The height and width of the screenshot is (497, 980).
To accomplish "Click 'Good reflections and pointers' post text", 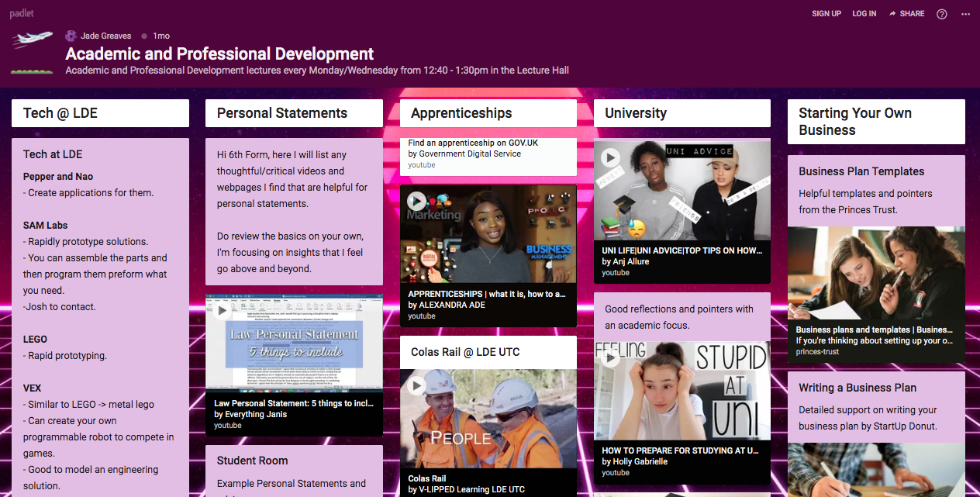I will tap(679, 317).
